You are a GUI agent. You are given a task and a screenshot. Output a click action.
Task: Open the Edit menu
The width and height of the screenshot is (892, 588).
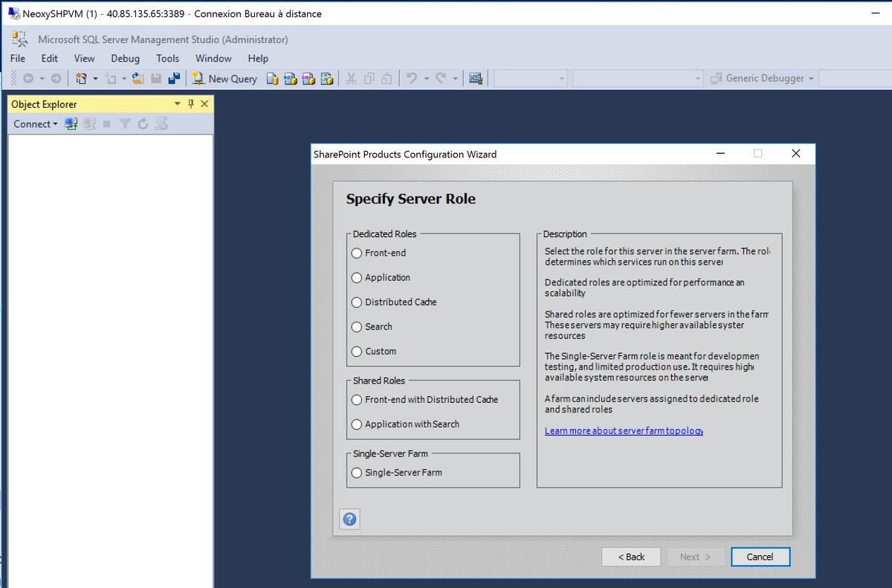(50, 59)
